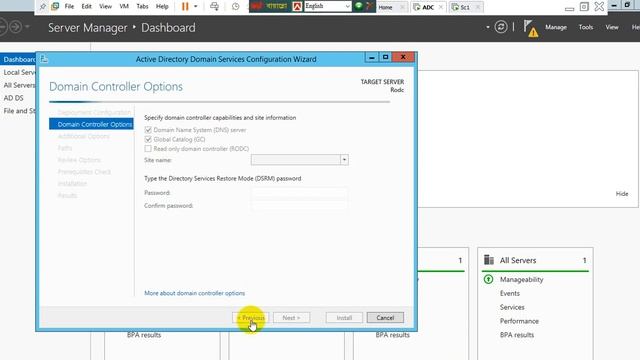Click the Previous button in wizard
Screen dimensions: 640x360
point(251,318)
